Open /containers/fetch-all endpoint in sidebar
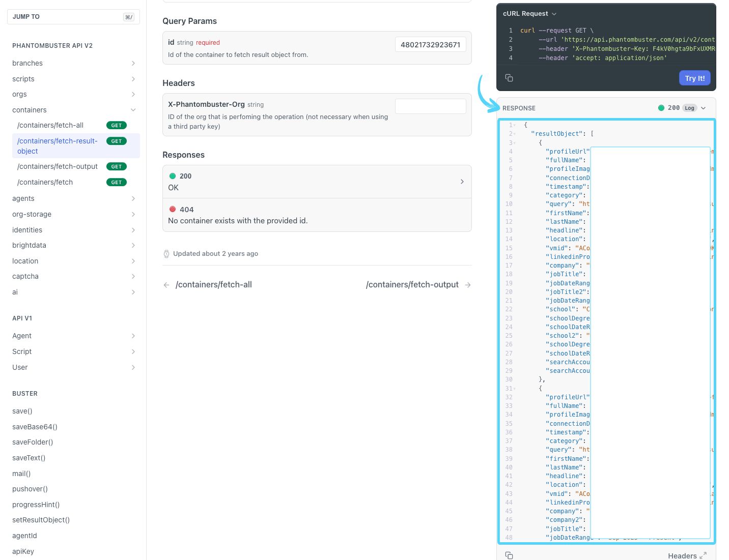 coord(76,125)
